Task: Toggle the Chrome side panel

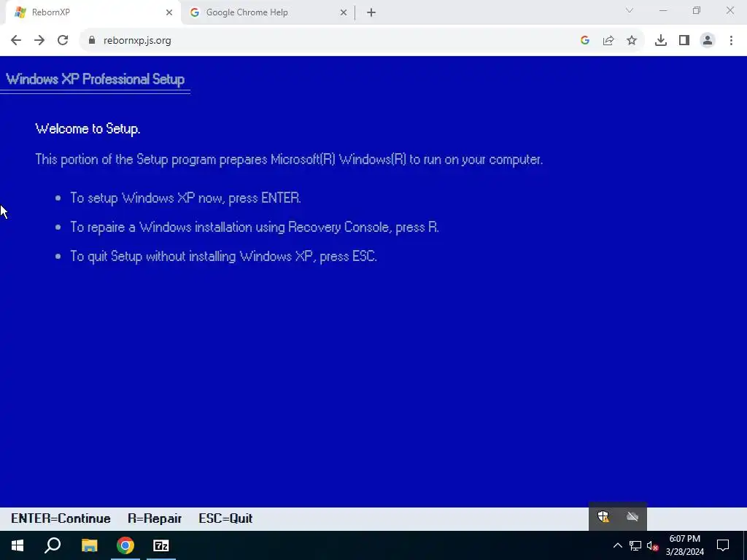Action: 684,40
